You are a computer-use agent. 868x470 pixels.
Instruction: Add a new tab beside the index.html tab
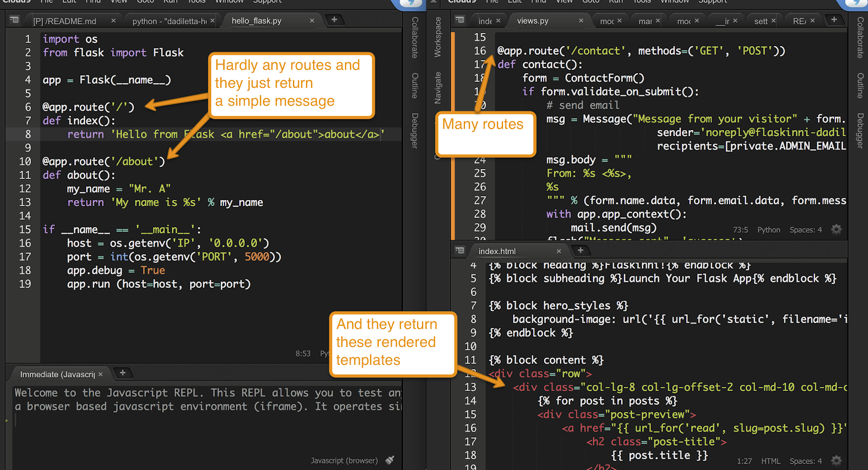pyautogui.click(x=580, y=250)
